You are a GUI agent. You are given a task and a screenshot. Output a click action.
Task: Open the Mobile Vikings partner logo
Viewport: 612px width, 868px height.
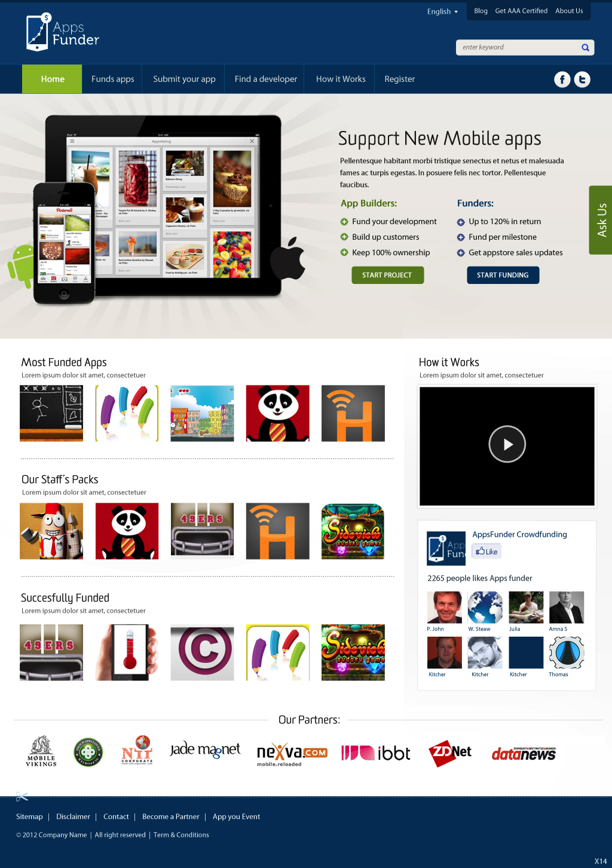pyautogui.click(x=41, y=751)
